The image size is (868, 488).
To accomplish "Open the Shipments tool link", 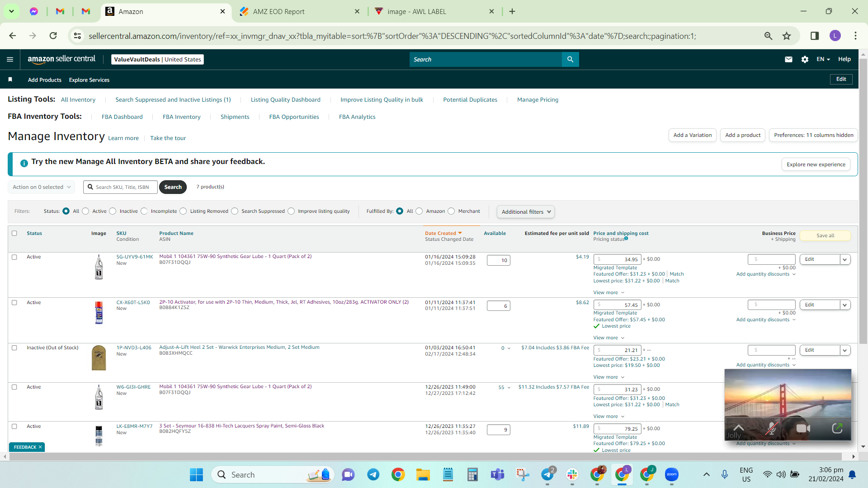I will pyautogui.click(x=235, y=117).
